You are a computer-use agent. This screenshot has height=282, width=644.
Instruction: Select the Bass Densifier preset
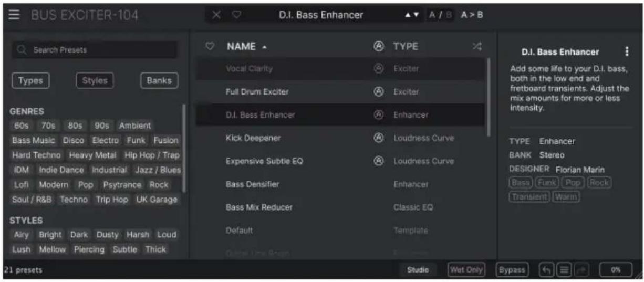(x=340, y=184)
